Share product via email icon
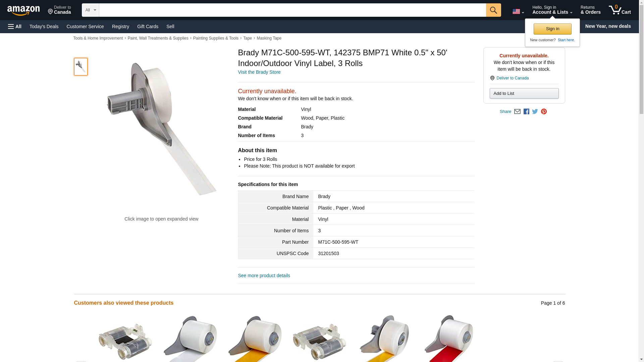 pyautogui.click(x=517, y=112)
